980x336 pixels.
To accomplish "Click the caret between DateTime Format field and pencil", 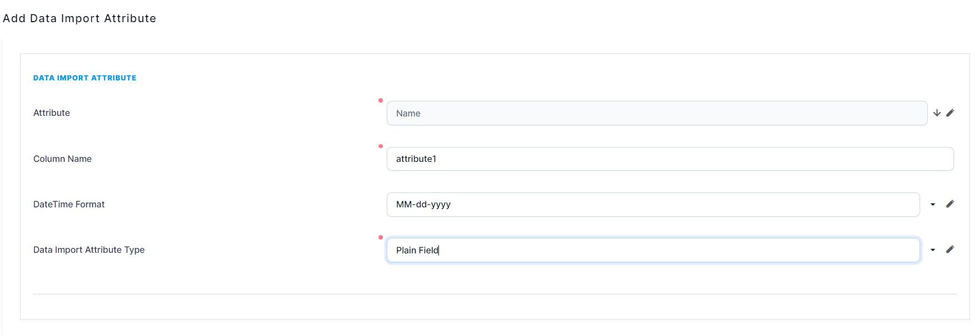I will coord(933,204).
